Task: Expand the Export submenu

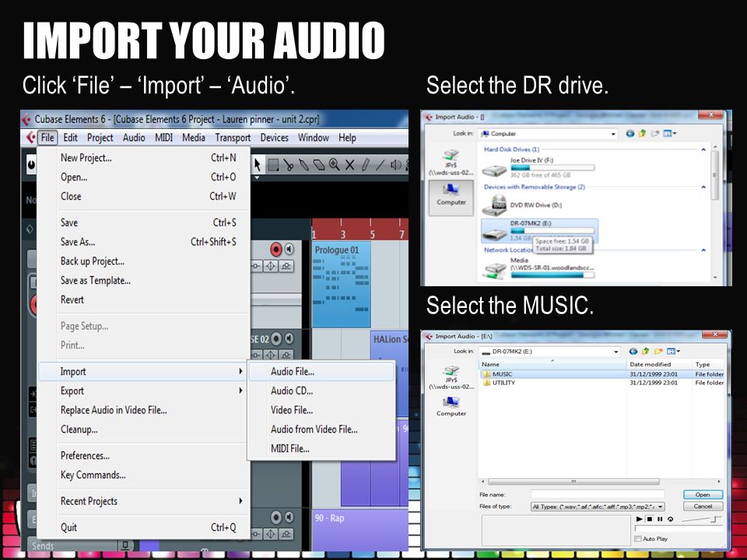Action: click(144, 391)
